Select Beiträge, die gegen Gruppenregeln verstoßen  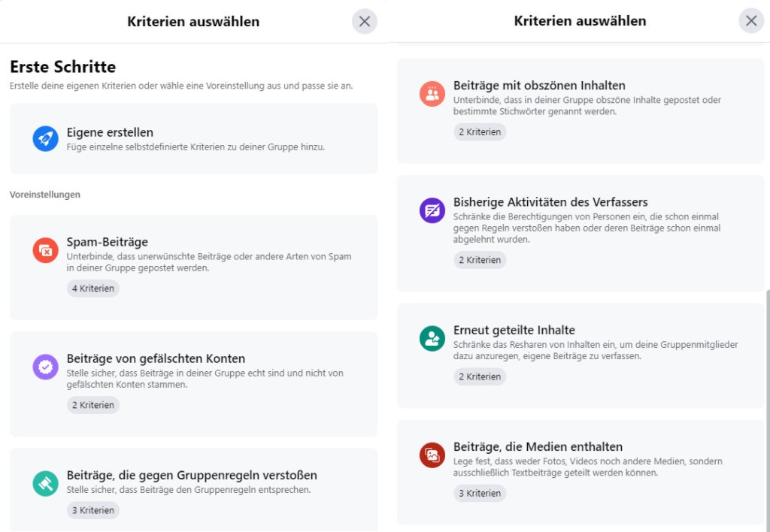[x=192, y=475]
